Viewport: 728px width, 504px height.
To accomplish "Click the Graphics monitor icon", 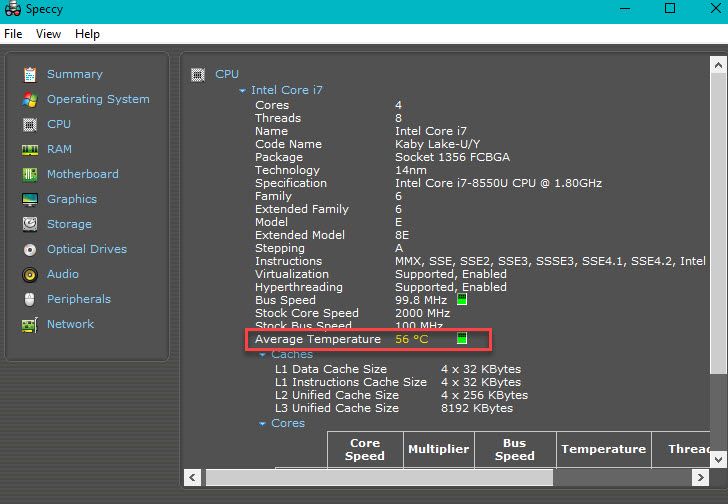I will point(30,200).
